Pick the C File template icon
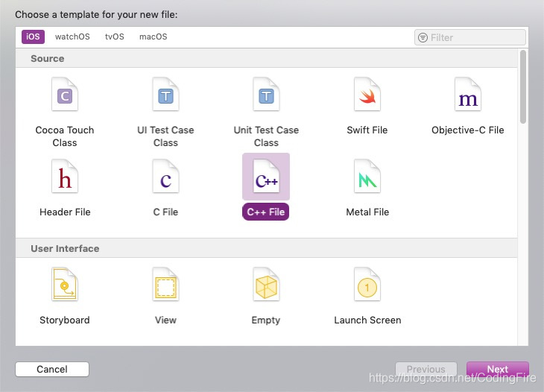Screen dimensions: 544x392 (x=165, y=176)
